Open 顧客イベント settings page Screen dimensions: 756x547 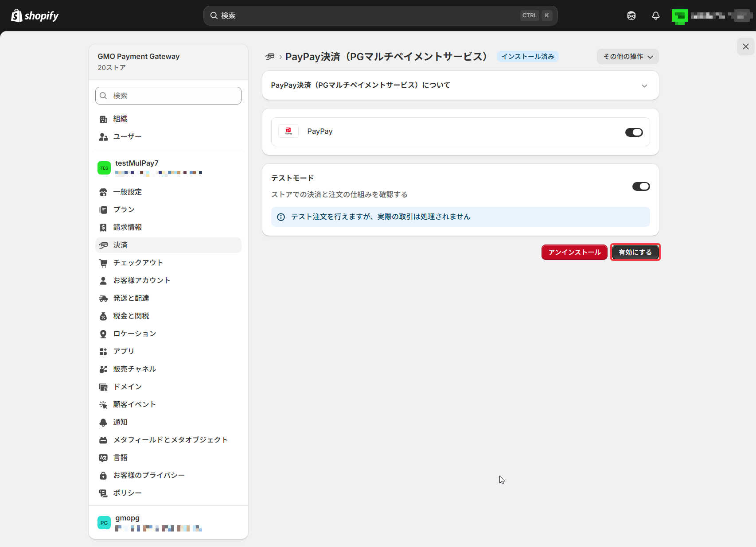tap(168, 405)
